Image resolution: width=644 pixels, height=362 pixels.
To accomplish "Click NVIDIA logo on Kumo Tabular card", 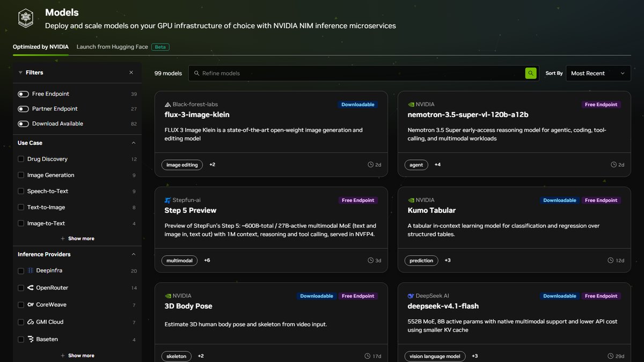I will pos(411,200).
